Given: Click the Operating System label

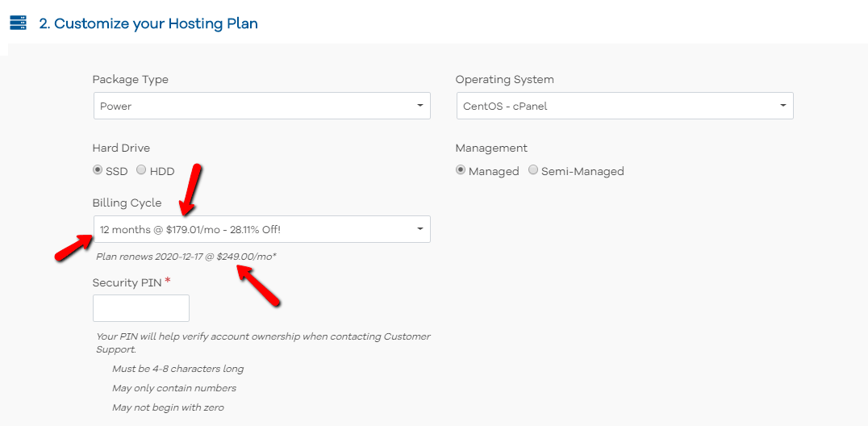Looking at the screenshot, I should coord(504,79).
